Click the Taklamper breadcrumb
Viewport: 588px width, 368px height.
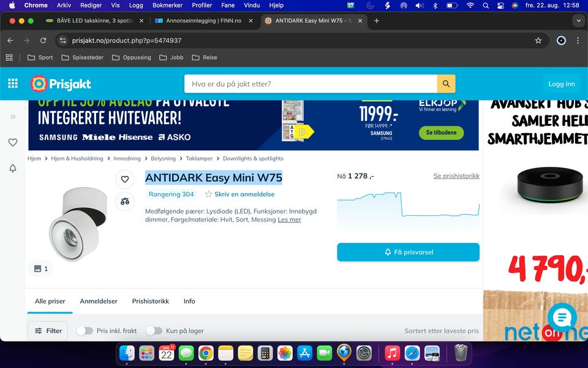(x=199, y=158)
